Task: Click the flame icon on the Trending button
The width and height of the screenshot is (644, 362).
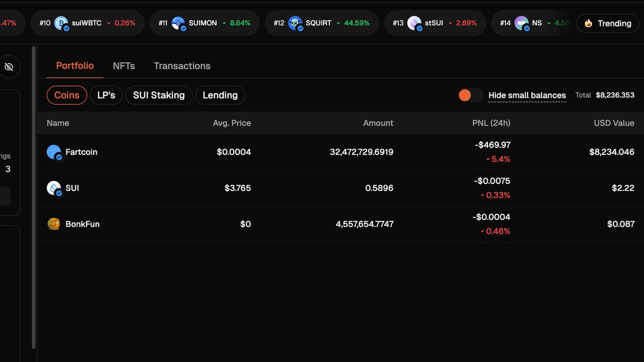Action: 588,23
